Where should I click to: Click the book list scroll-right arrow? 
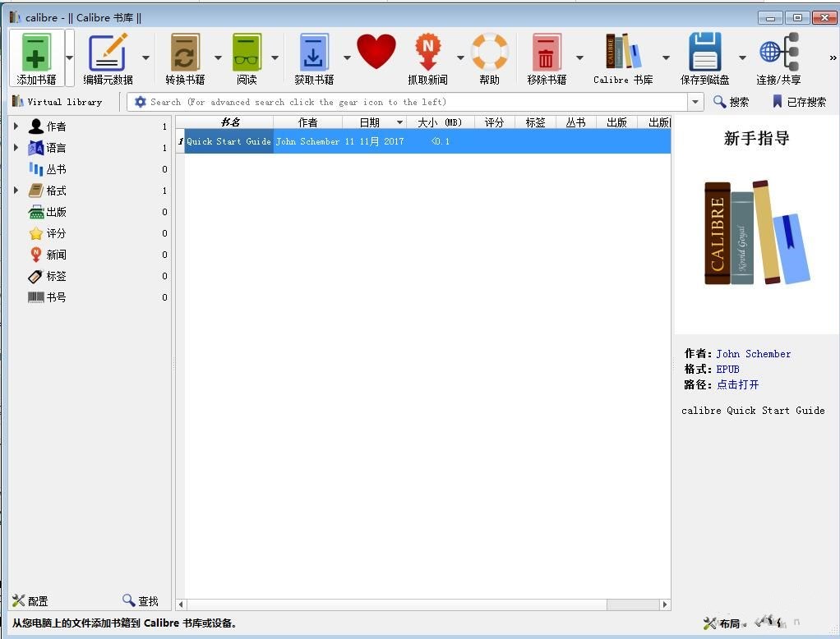(665, 605)
